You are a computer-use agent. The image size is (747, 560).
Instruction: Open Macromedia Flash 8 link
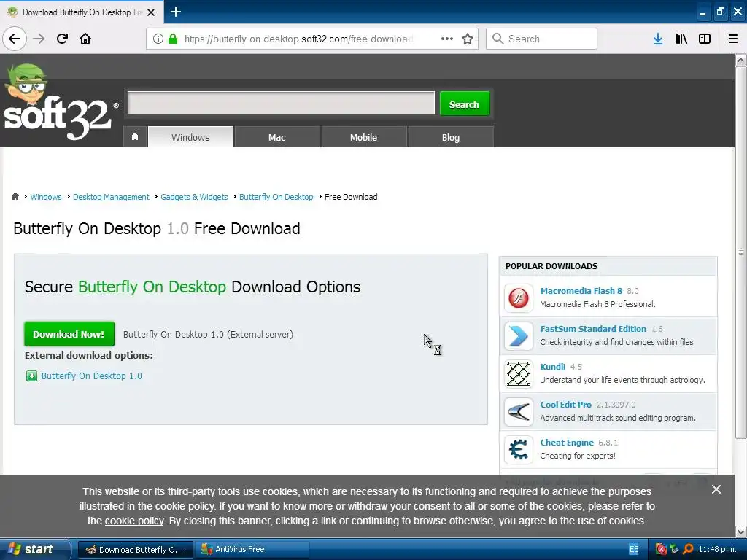coord(581,291)
